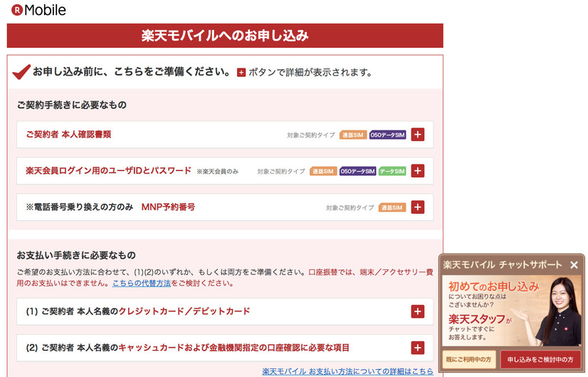Click the ご契約者 本人確認書類 title text
The height and width of the screenshot is (377, 588).
[x=68, y=135]
